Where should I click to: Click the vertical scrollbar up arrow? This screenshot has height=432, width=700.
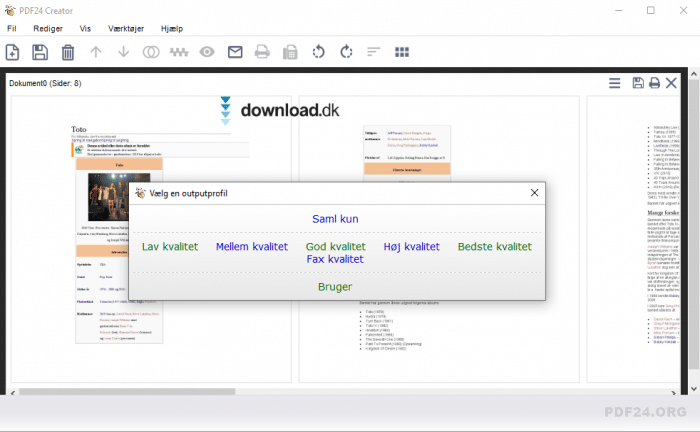coord(694,74)
